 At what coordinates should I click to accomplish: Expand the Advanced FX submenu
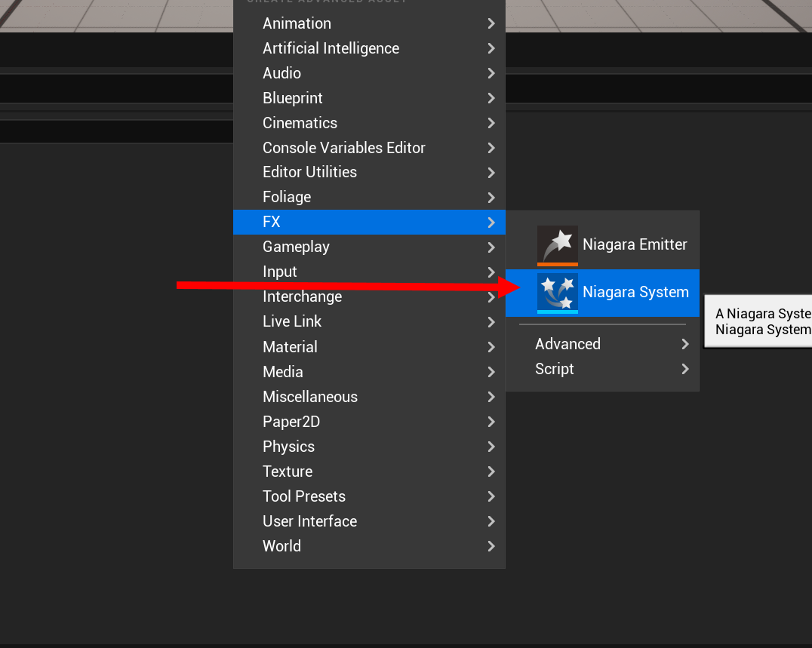(x=602, y=344)
